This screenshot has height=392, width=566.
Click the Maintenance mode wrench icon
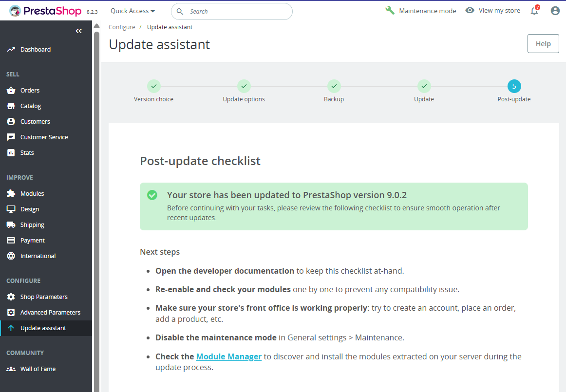[390, 11]
